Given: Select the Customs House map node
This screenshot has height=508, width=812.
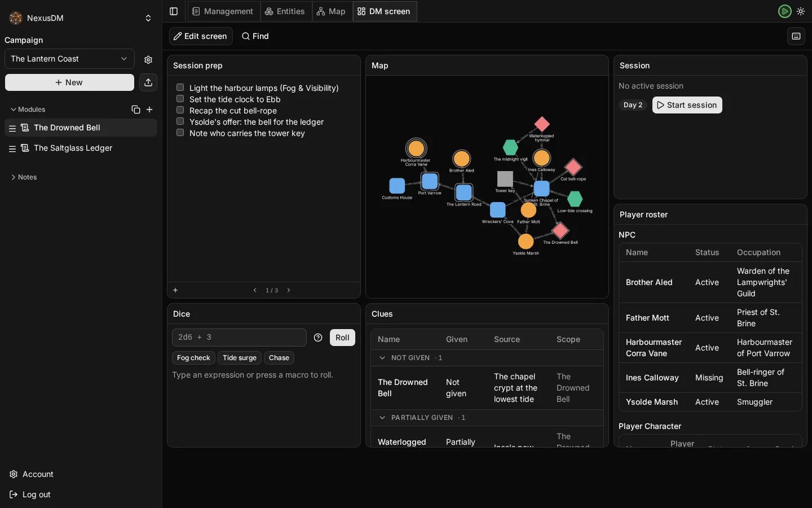Looking at the screenshot, I should (x=397, y=186).
